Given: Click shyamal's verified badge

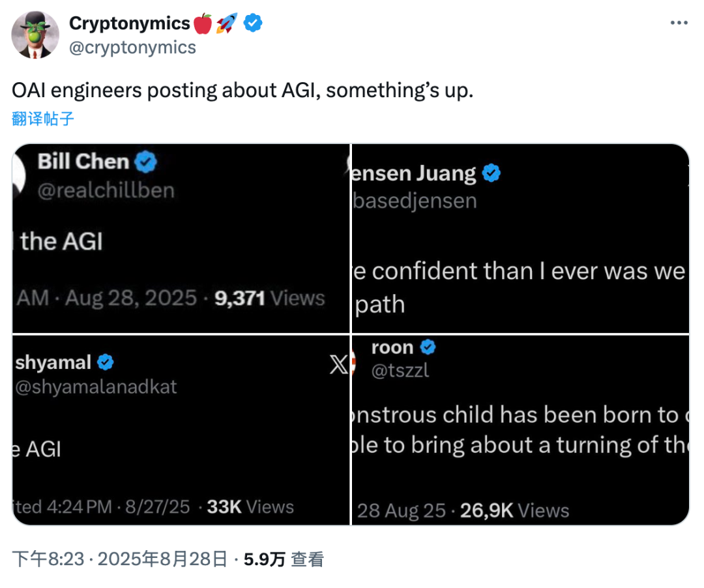Looking at the screenshot, I should 106,362.
